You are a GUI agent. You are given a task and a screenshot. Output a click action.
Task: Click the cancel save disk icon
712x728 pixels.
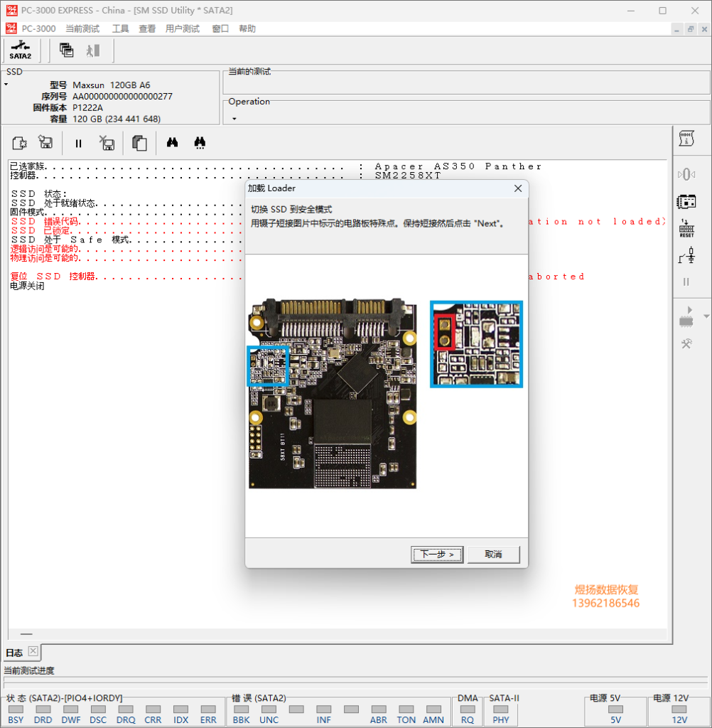coord(107,143)
